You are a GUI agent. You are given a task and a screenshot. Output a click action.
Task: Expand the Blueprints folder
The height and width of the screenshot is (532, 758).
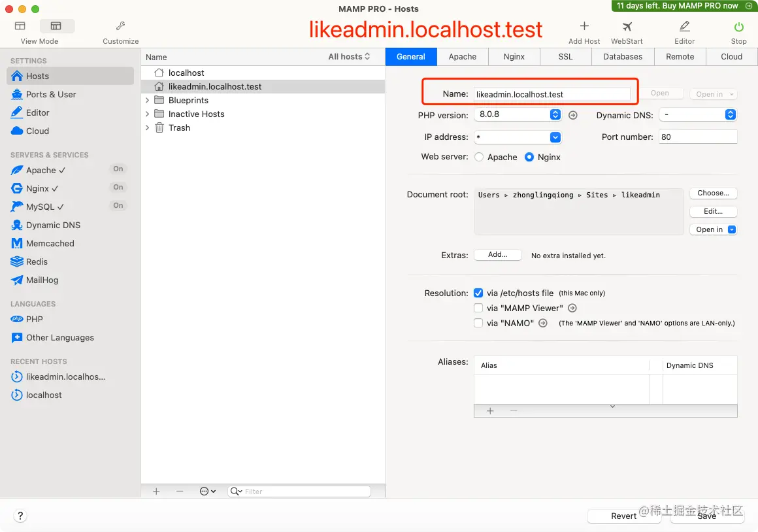(x=148, y=100)
